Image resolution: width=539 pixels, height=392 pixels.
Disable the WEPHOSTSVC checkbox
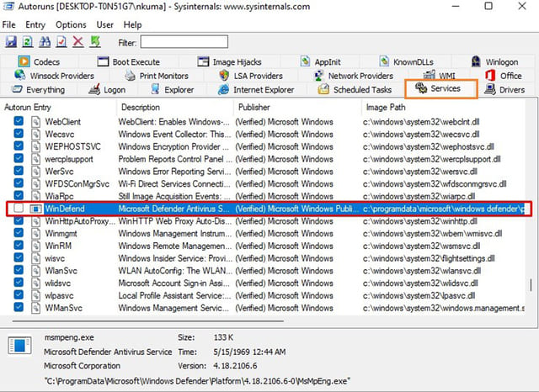(x=19, y=146)
